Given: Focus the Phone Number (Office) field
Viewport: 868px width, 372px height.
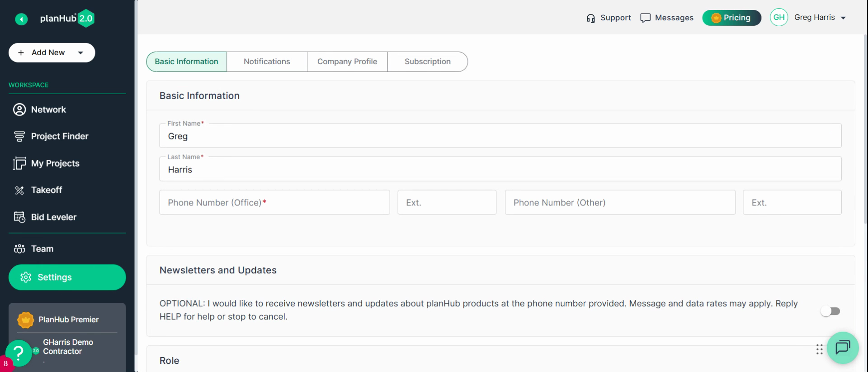Looking at the screenshot, I should (x=274, y=202).
